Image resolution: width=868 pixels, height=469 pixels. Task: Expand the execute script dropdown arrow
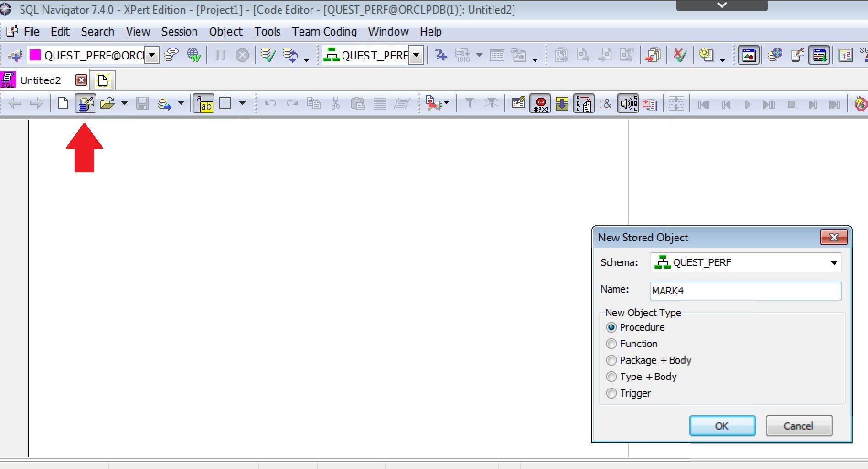(446, 103)
